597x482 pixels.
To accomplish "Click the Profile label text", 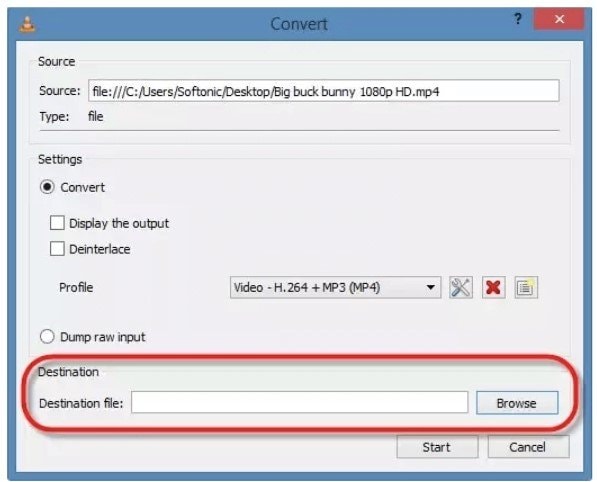I will (x=76, y=287).
